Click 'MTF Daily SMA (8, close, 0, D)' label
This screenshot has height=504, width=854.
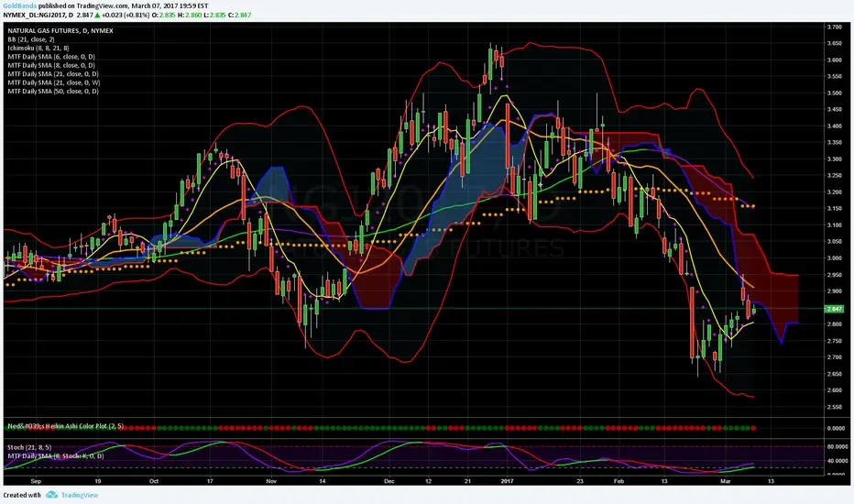[x=51, y=65]
